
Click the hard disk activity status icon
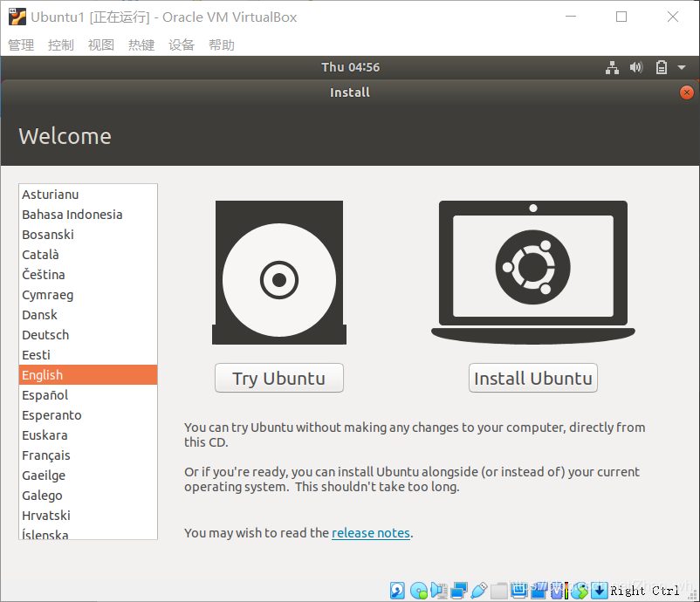coord(397,591)
